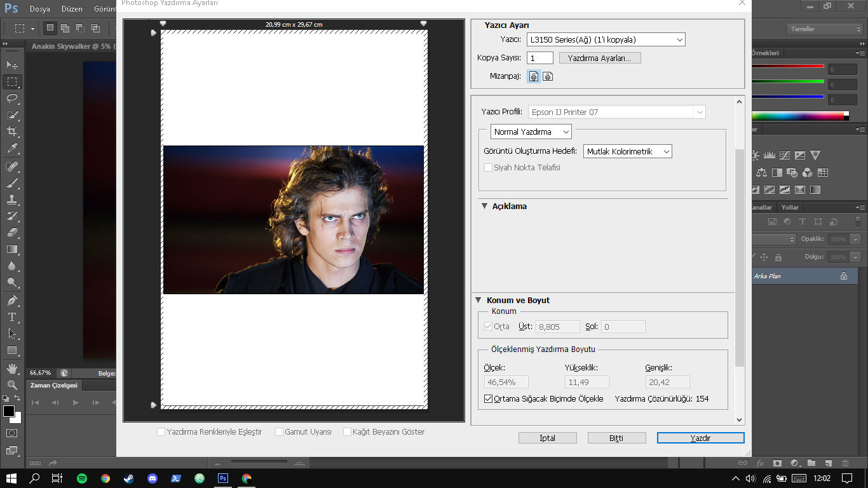Select the Gradient tool
The width and height of the screenshot is (868, 488).
[12, 249]
